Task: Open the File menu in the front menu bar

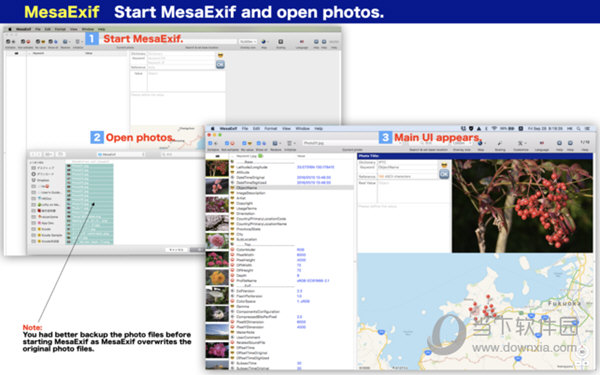Action: click(245, 129)
